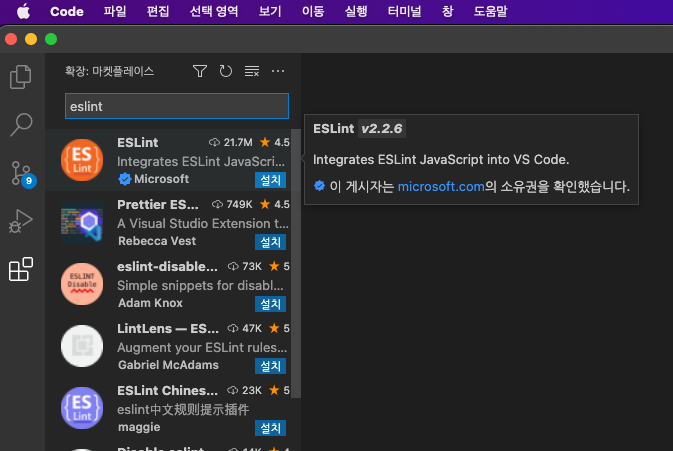Image resolution: width=673 pixels, height=451 pixels.
Task: Open the Run and Debug view
Action: click(21, 221)
